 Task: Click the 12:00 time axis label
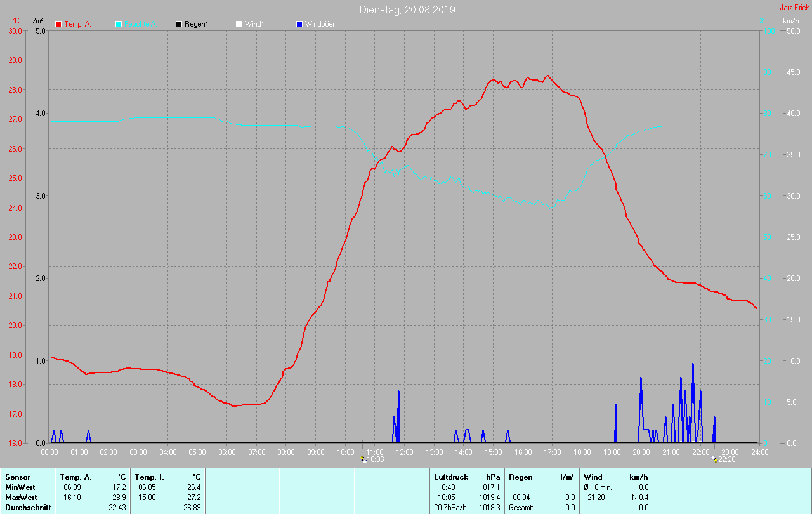[x=404, y=452]
